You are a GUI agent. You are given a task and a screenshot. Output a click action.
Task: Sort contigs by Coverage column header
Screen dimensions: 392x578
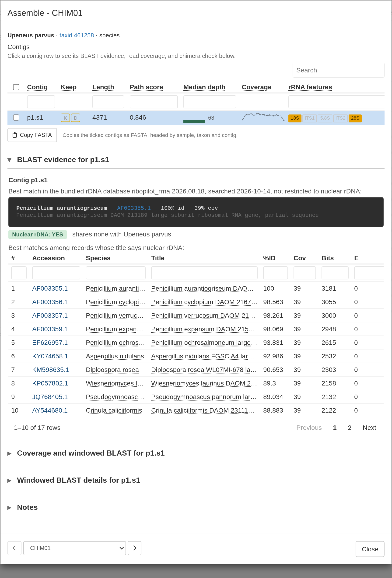(256, 87)
